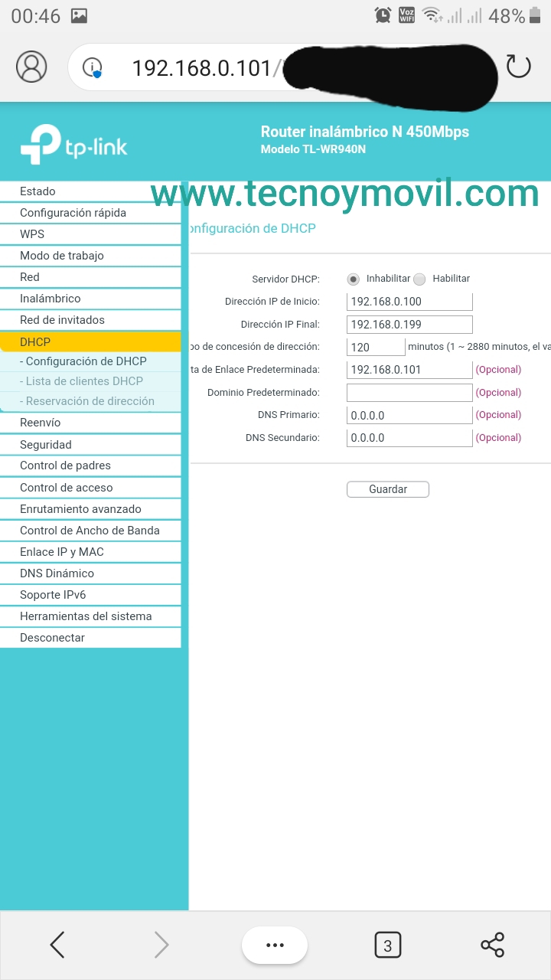
Task: Open Configuración rápida in the sidebar
Action: click(90, 213)
